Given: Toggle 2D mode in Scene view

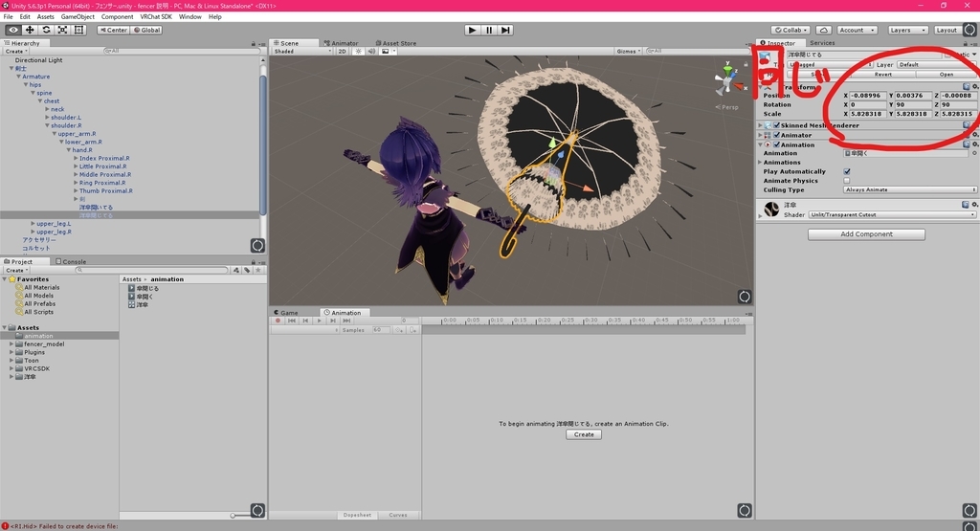Looking at the screenshot, I should [x=342, y=52].
